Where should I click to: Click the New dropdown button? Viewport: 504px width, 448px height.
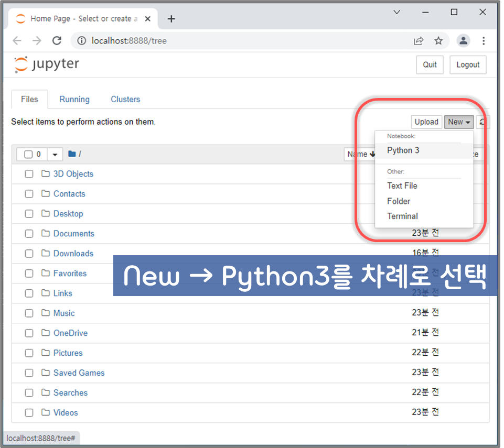tap(459, 122)
